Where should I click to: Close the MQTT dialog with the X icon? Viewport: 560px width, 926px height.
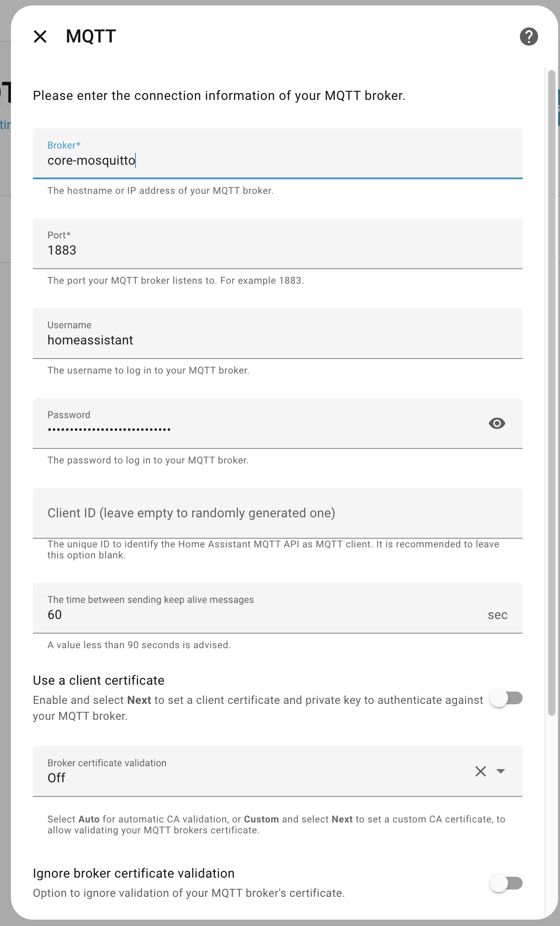coord(40,36)
